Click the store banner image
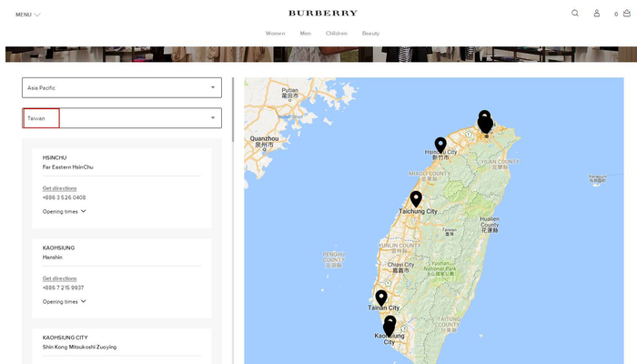Screen dimensions: 637x364 (321, 54)
